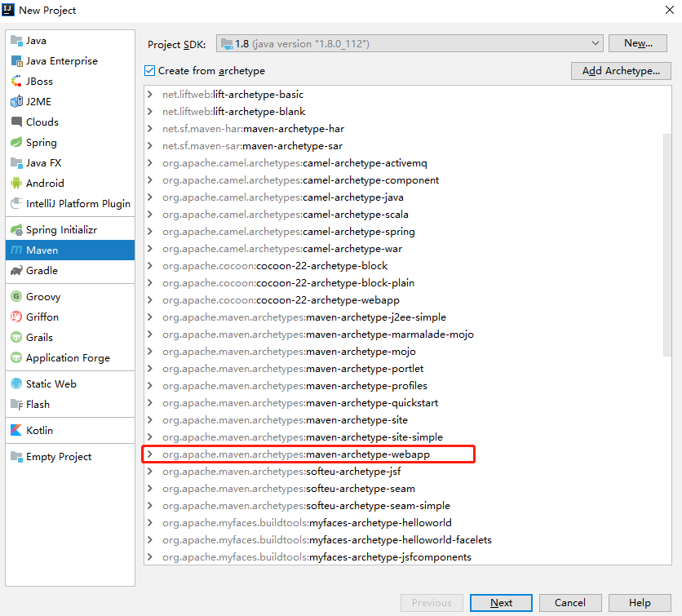Select maven-archetype-marmalade-mojo archetype
The width and height of the screenshot is (682, 616).
coord(318,334)
